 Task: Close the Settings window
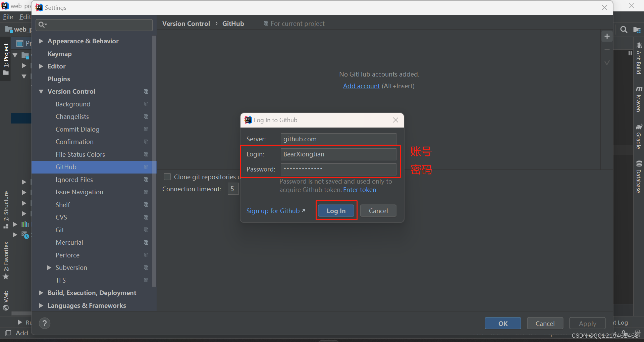click(x=604, y=7)
